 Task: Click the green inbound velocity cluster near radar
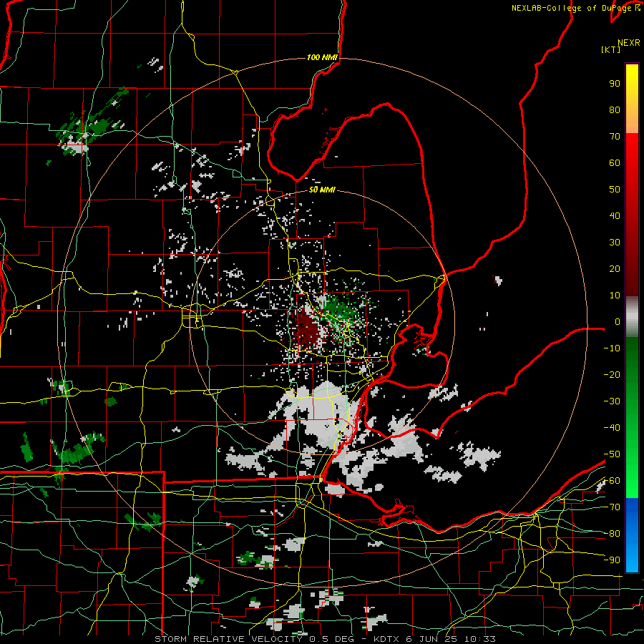tap(339, 310)
